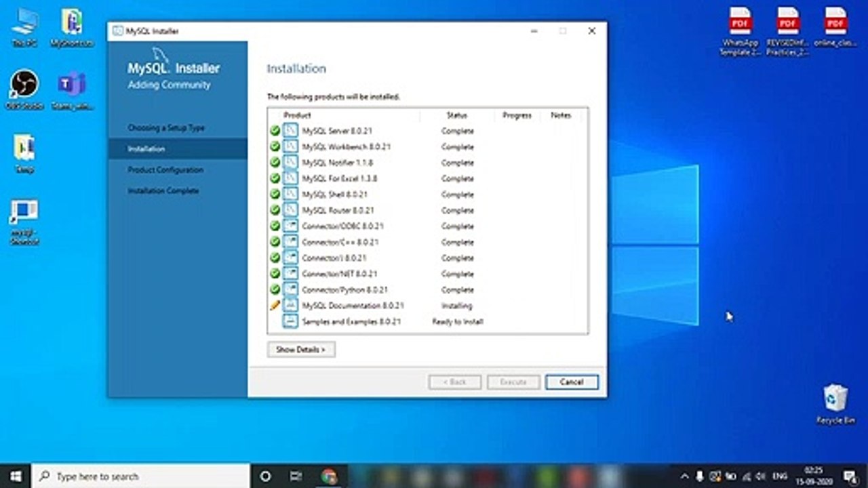The height and width of the screenshot is (488, 868).
Task: Select the MySQL Documentation 8.0.21 product icon
Action: coord(290,306)
